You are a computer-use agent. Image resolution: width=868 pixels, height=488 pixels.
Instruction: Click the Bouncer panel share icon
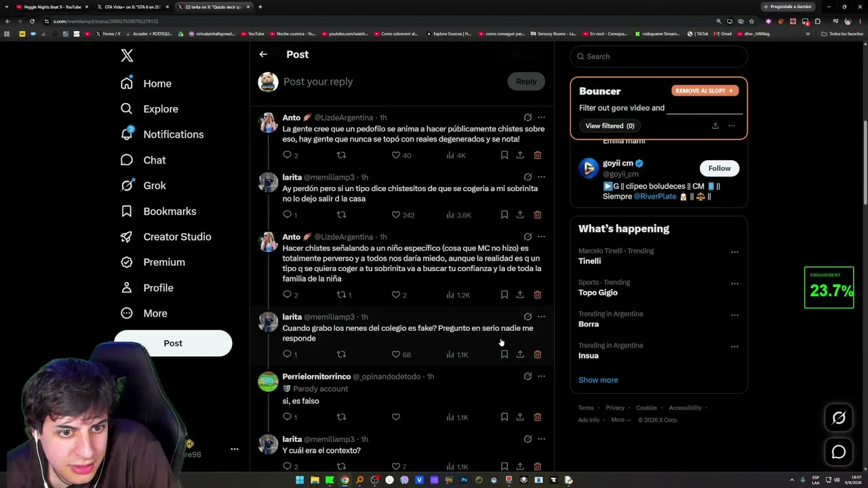[x=715, y=126]
